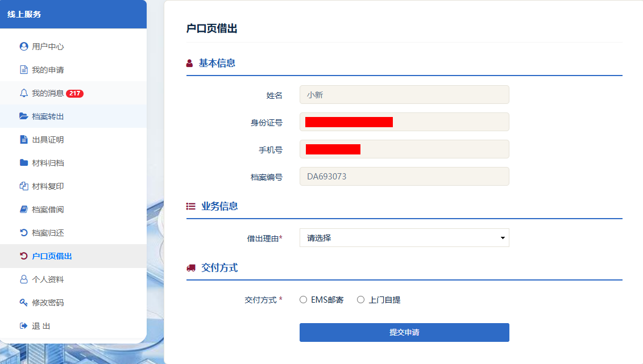
Task: Select the EMS邮寄 delivery option
Action: (303, 300)
